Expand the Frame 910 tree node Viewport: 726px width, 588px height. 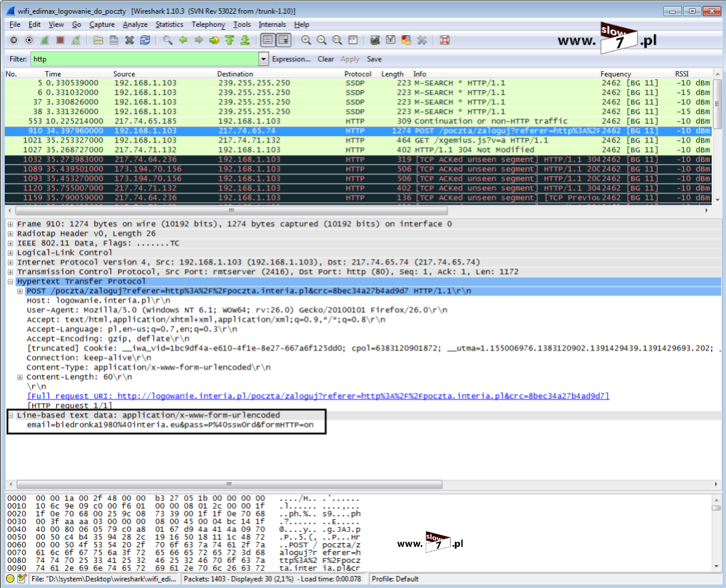(x=11, y=224)
